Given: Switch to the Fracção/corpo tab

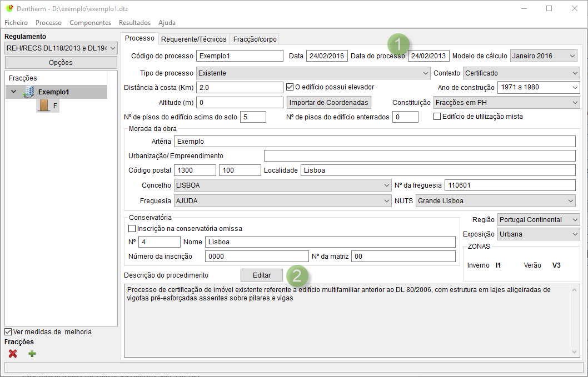Looking at the screenshot, I should (255, 39).
